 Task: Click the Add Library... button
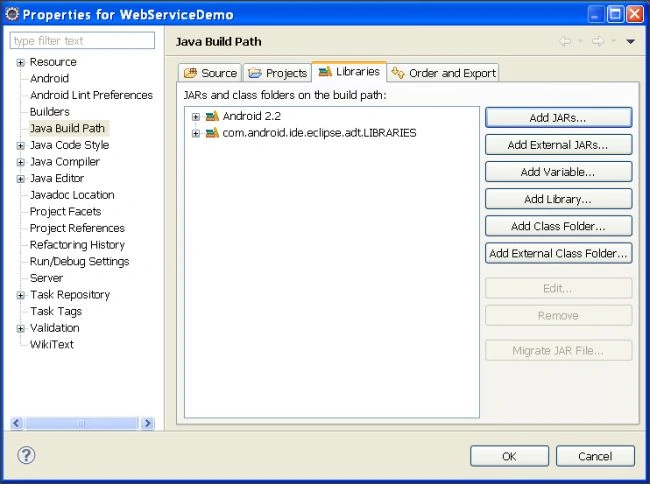click(x=558, y=199)
